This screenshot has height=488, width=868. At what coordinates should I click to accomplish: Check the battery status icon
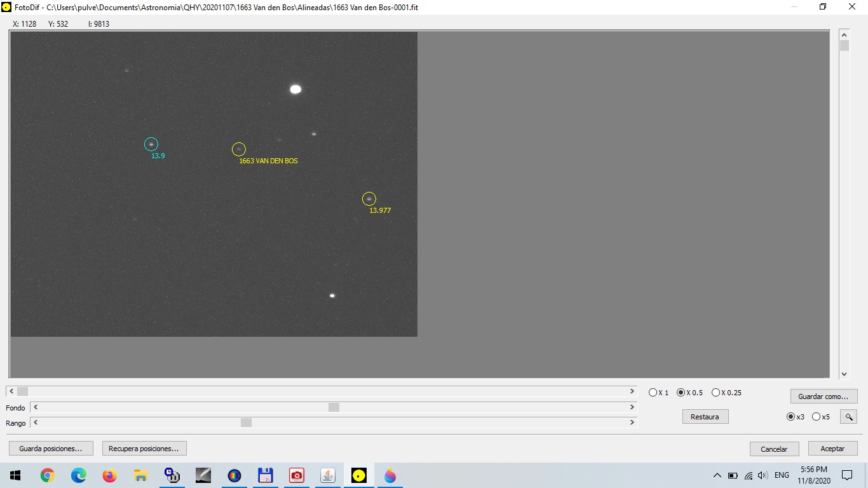tap(733, 475)
